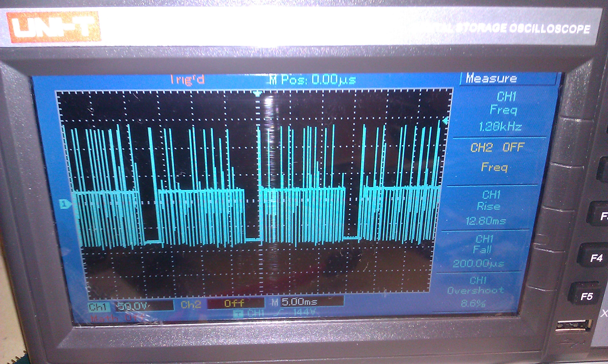
Task: Select the Measure menu title
Action: click(x=492, y=79)
